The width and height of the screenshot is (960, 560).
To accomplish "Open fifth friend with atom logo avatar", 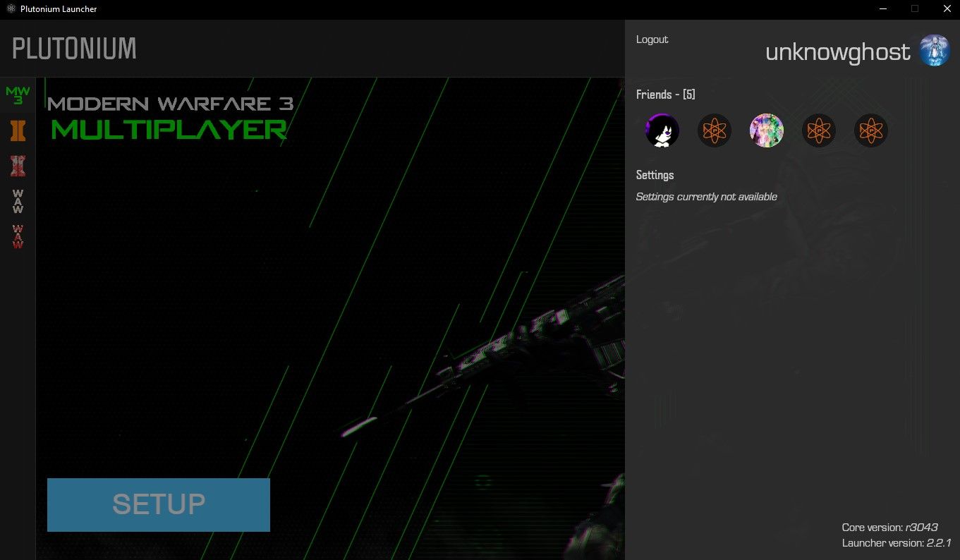I will pos(871,130).
